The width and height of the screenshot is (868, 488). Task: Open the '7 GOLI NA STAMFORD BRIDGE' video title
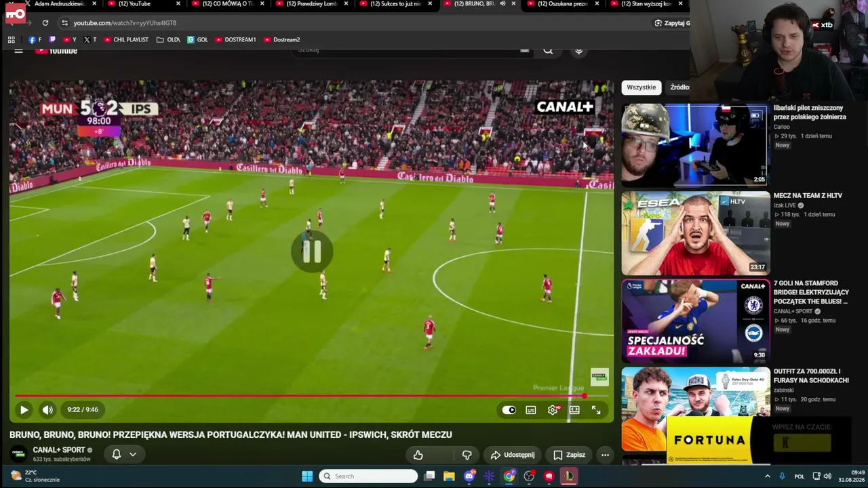(x=811, y=292)
